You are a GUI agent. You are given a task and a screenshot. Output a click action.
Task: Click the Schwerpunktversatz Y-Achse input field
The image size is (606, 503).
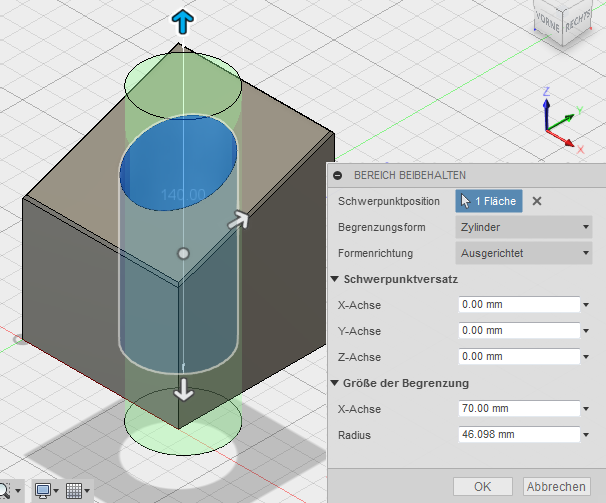[519, 331]
